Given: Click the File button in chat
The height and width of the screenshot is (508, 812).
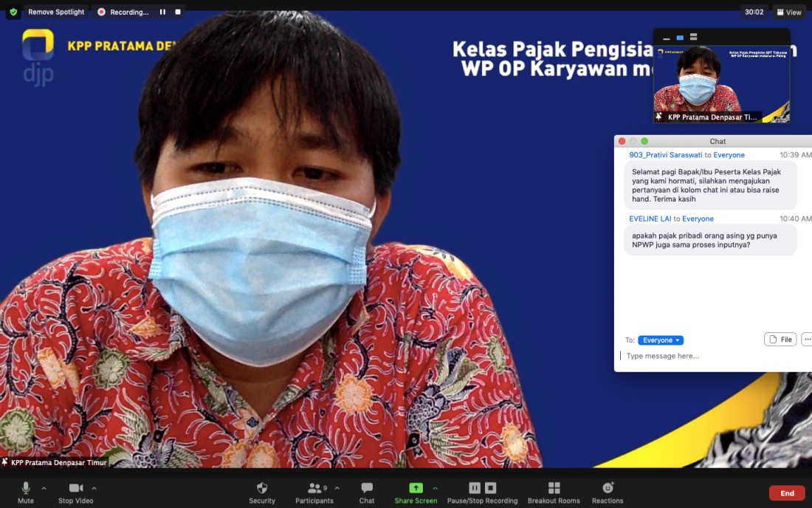Looking at the screenshot, I should 780,340.
